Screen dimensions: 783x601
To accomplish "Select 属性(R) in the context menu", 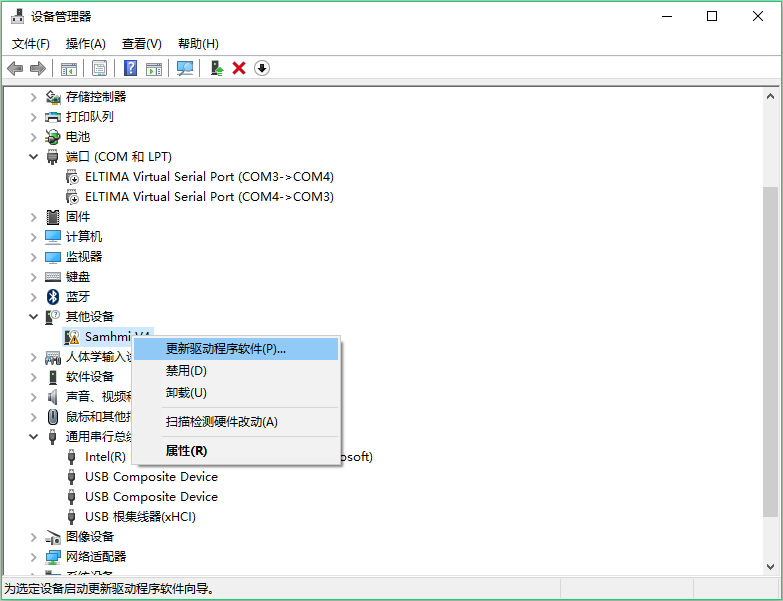I will coord(186,451).
